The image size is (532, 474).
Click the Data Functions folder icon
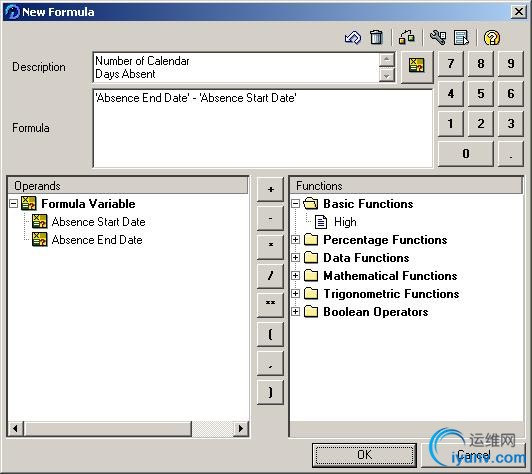coord(311,258)
